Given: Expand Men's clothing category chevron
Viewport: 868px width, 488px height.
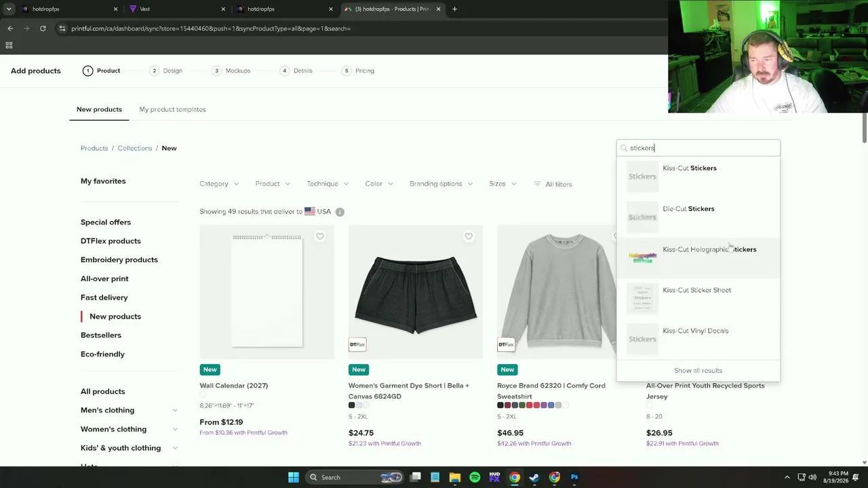Looking at the screenshot, I should pyautogui.click(x=175, y=410).
